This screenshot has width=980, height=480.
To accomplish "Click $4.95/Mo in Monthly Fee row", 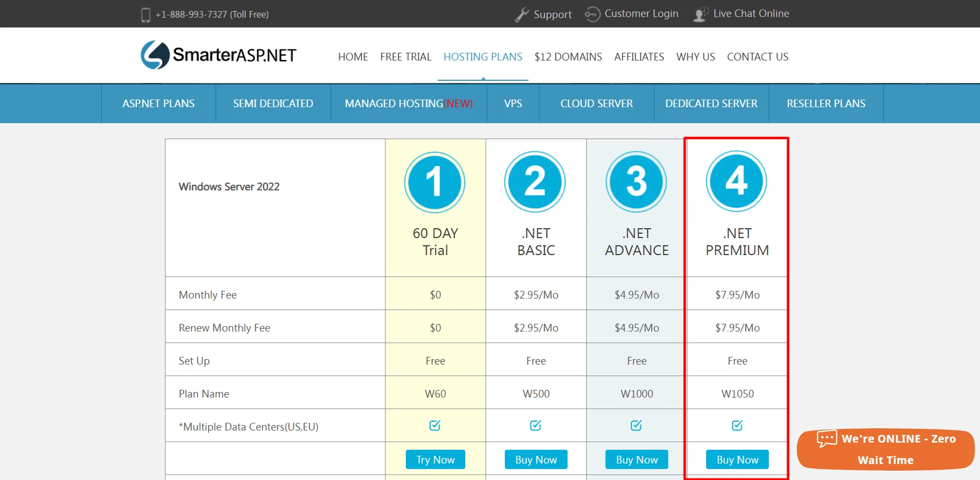I will (x=637, y=295).
